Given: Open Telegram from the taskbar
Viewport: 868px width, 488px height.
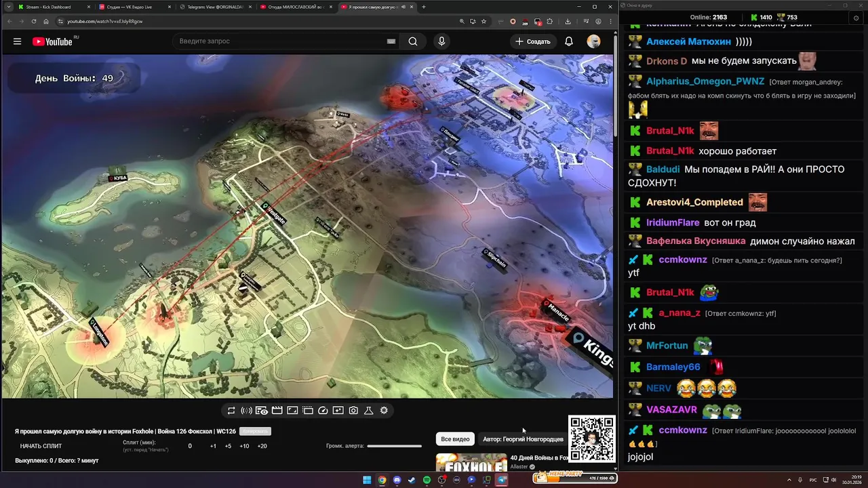Looking at the screenshot, I should point(502,480).
